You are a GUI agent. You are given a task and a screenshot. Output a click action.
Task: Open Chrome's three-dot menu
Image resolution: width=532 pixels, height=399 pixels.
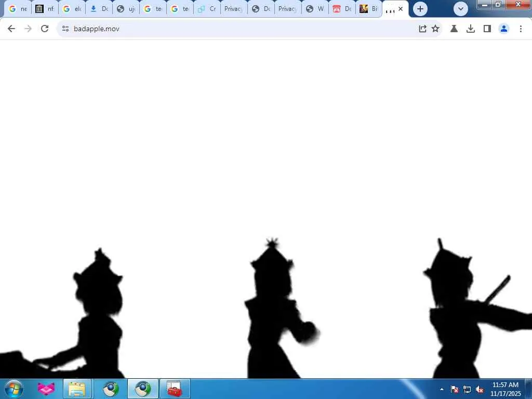(521, 29)
